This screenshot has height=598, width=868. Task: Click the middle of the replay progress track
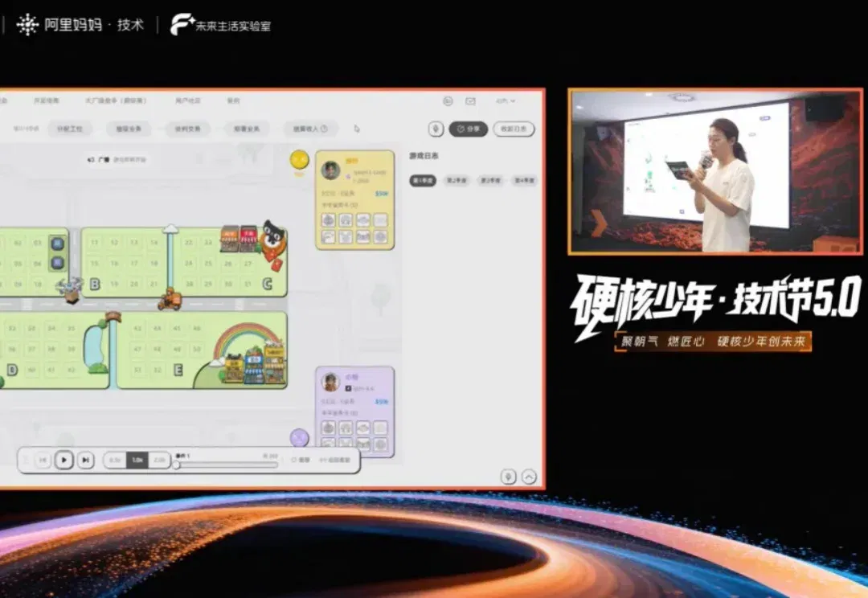tap(227, 465)
